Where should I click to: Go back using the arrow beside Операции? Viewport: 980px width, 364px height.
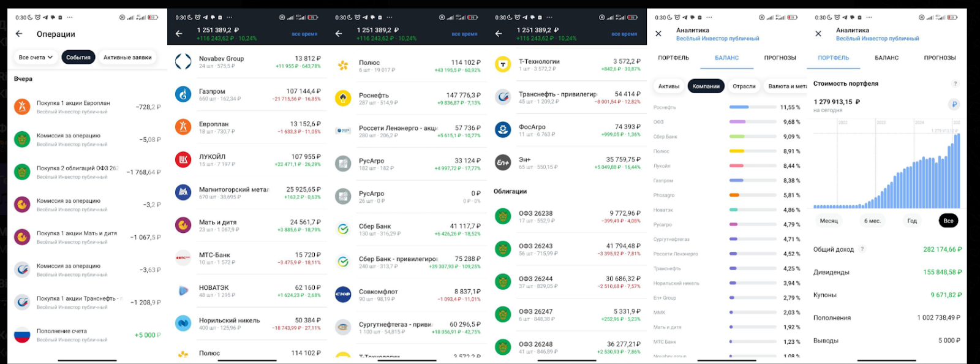coord(19,34)
